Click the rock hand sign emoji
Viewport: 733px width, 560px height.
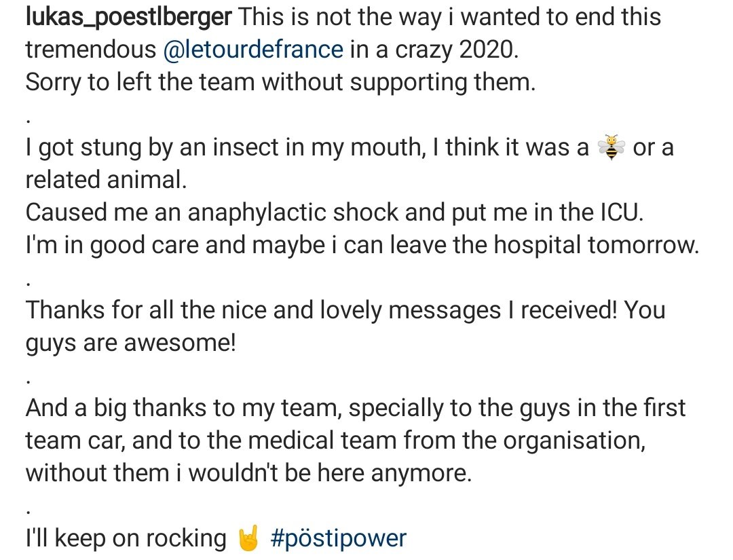[x=248, y=538]
